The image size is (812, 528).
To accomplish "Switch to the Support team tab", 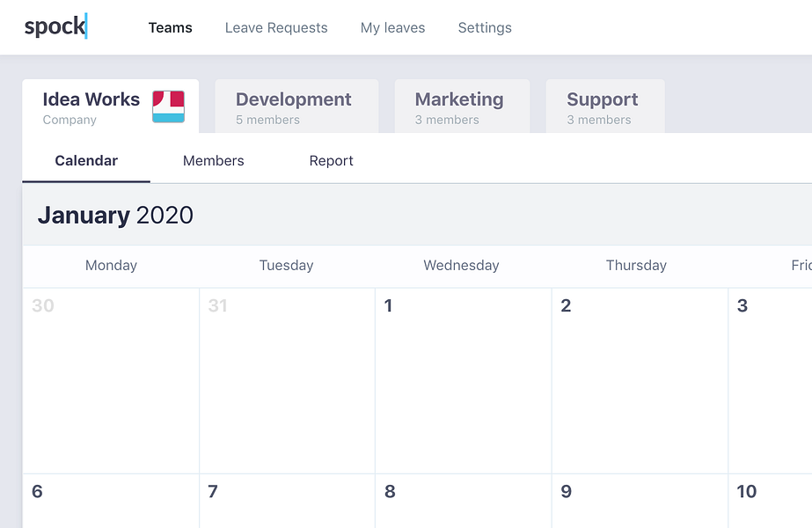I will tap(605, 106).
